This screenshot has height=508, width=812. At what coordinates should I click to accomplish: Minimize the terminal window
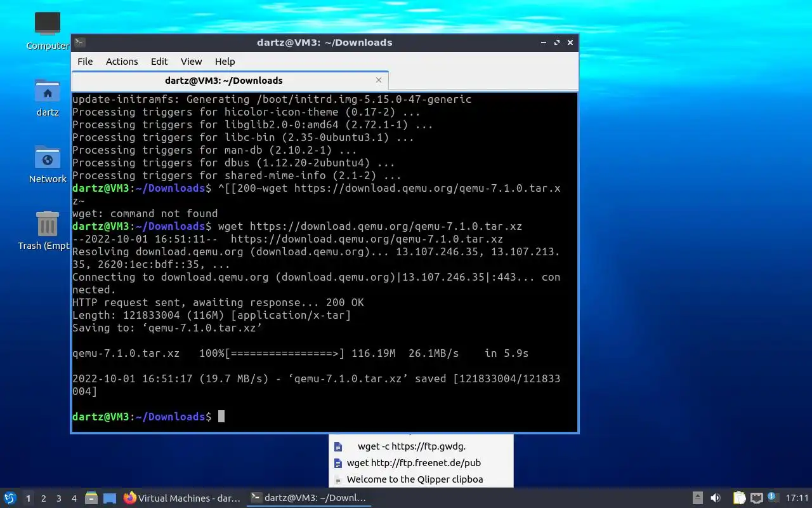click(x=544, y=43)
